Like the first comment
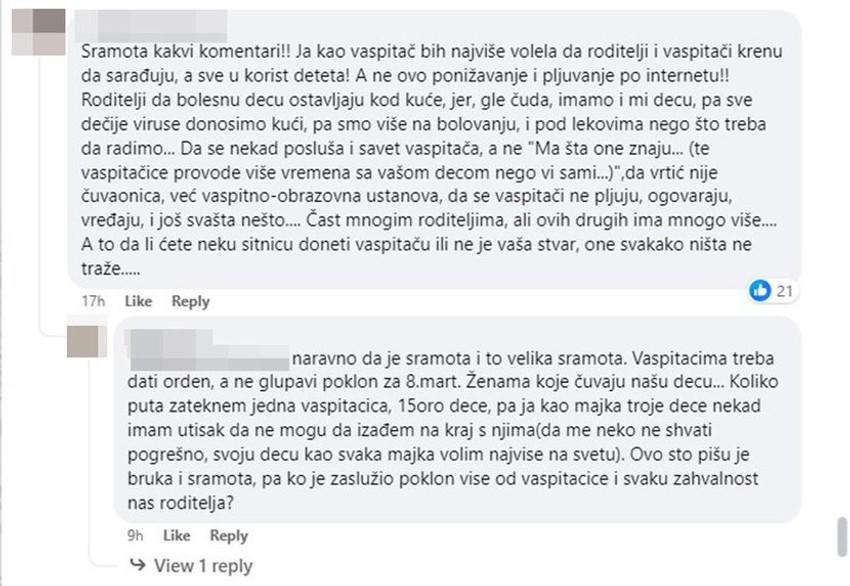The image size is (850, 586). (x=138, y=300)
